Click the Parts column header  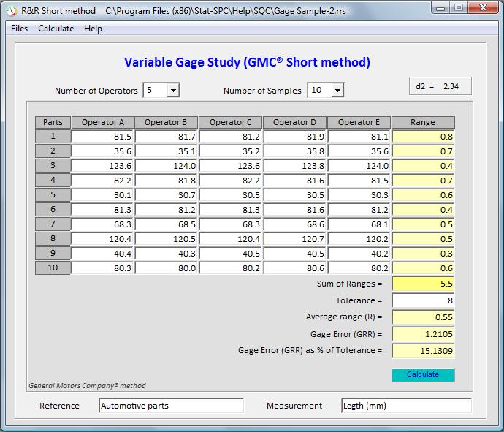pyautogui.click(x=53, y=122)
